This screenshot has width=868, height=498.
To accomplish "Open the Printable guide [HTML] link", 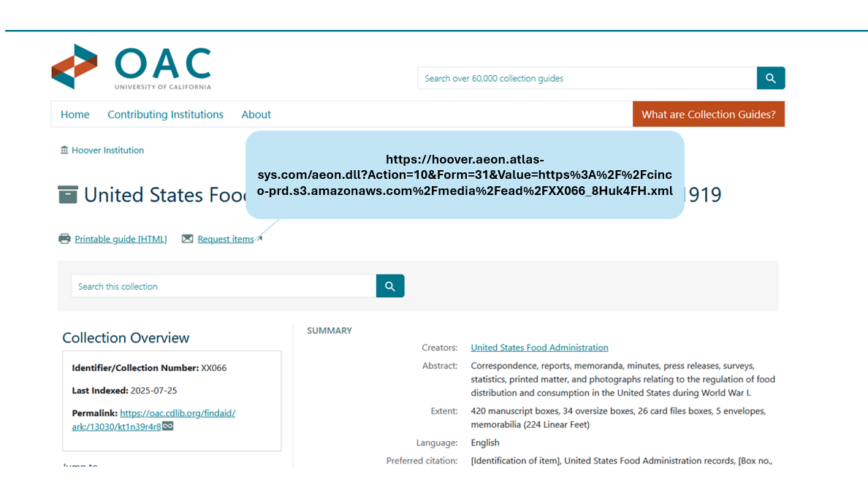I will tap(121, 239).
